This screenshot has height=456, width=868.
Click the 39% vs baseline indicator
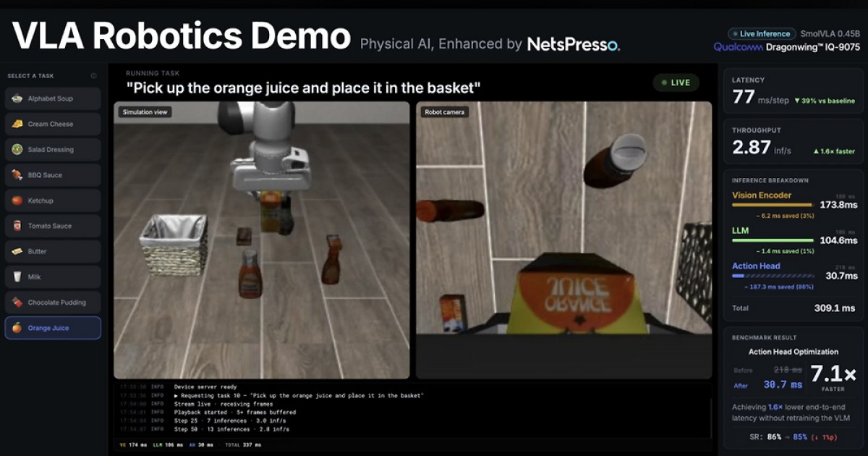click(x=824, y=101)
